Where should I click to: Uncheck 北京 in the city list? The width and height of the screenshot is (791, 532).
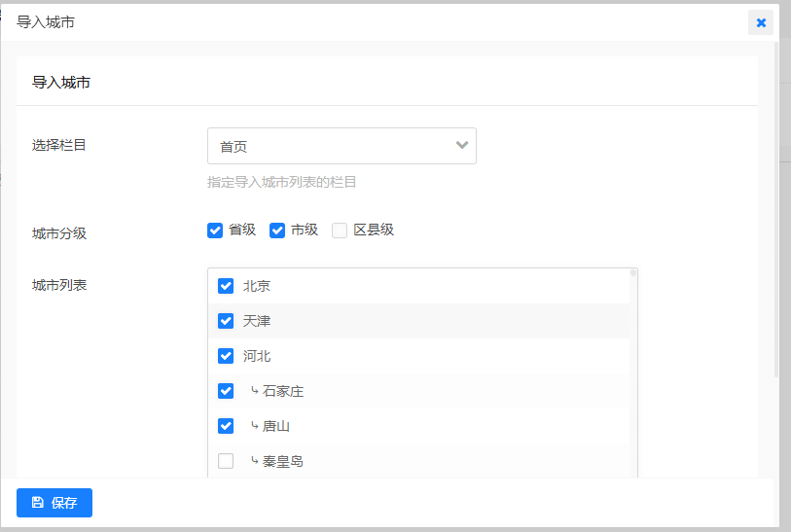coord(226,286)
